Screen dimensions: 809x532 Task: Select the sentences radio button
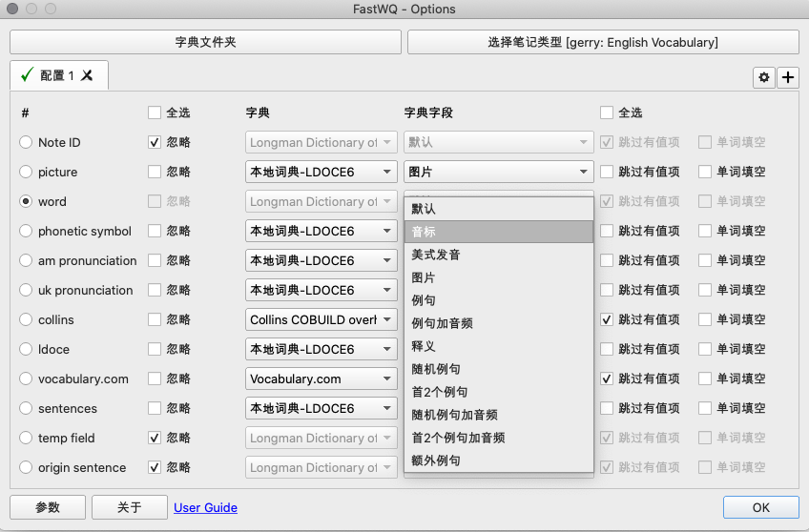[x=26, y=408]
